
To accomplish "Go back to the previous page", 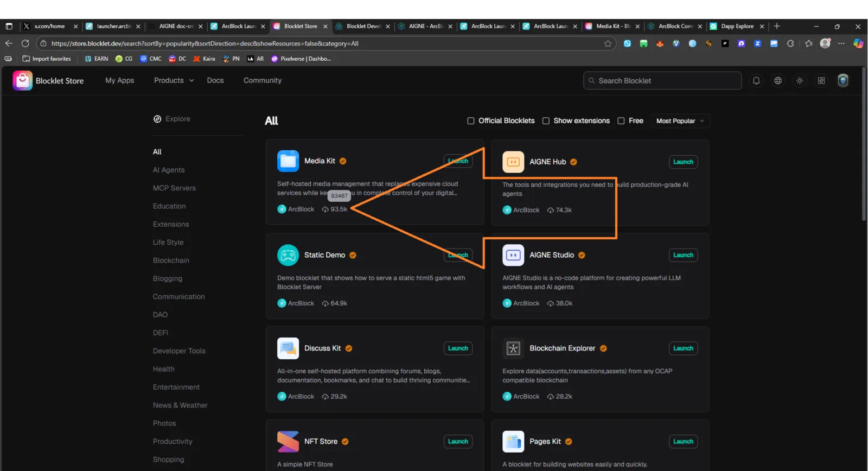I will pos(9,43).
